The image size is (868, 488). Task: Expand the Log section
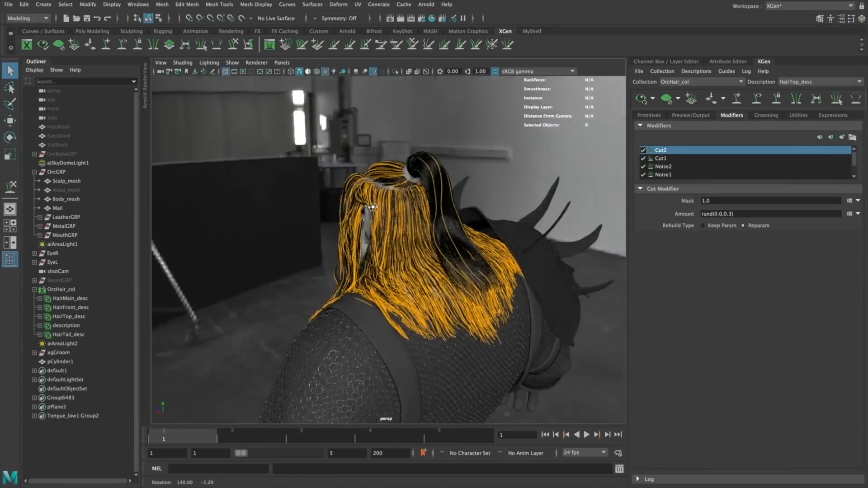point(638,479)
